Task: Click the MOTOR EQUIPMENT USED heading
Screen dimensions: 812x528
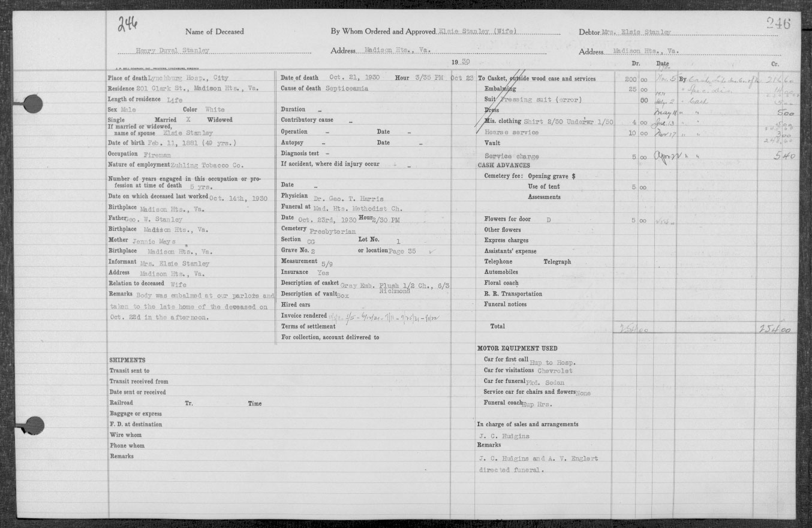Action: [517, 349]
